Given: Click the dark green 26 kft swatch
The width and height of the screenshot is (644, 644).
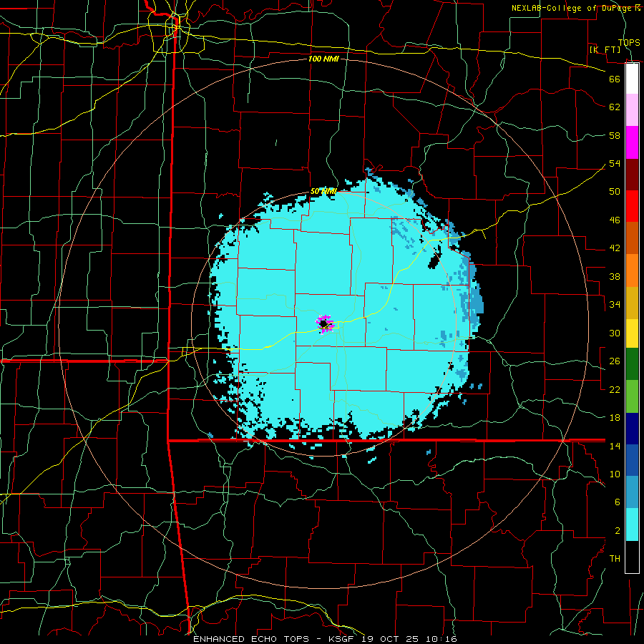Looking at the screenshot, I should [632, 364].
